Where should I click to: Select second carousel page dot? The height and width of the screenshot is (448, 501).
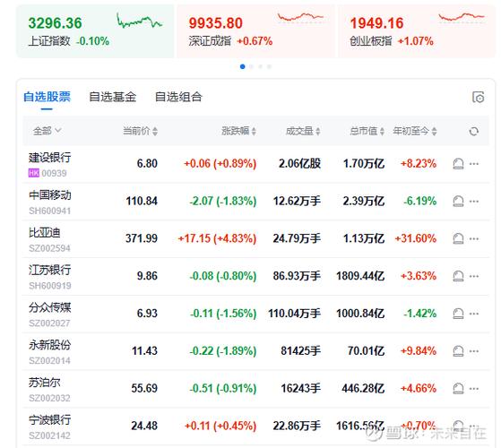point(252,66)
